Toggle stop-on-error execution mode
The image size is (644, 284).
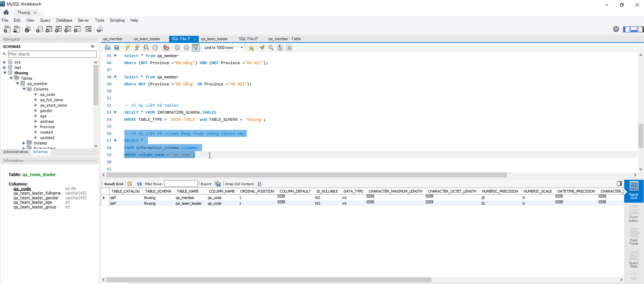pyautogui.click(x=166, y=48)
